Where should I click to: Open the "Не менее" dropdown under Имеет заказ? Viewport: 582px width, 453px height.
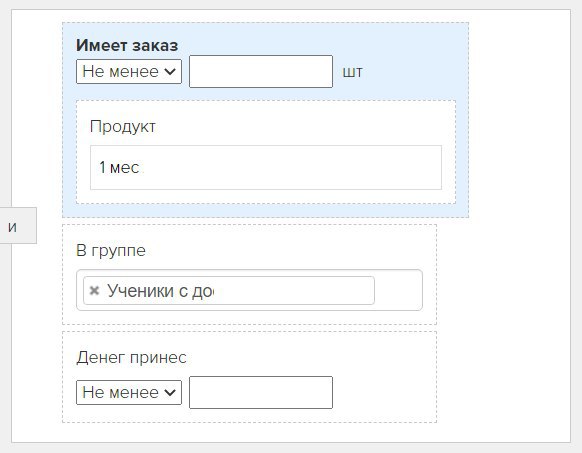(x=129, y=71)
